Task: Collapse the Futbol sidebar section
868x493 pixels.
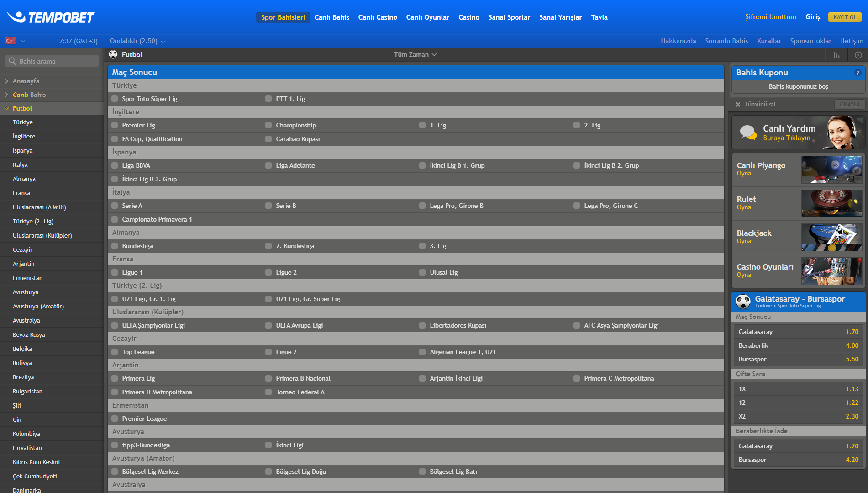Action: [x=7, y=108]
